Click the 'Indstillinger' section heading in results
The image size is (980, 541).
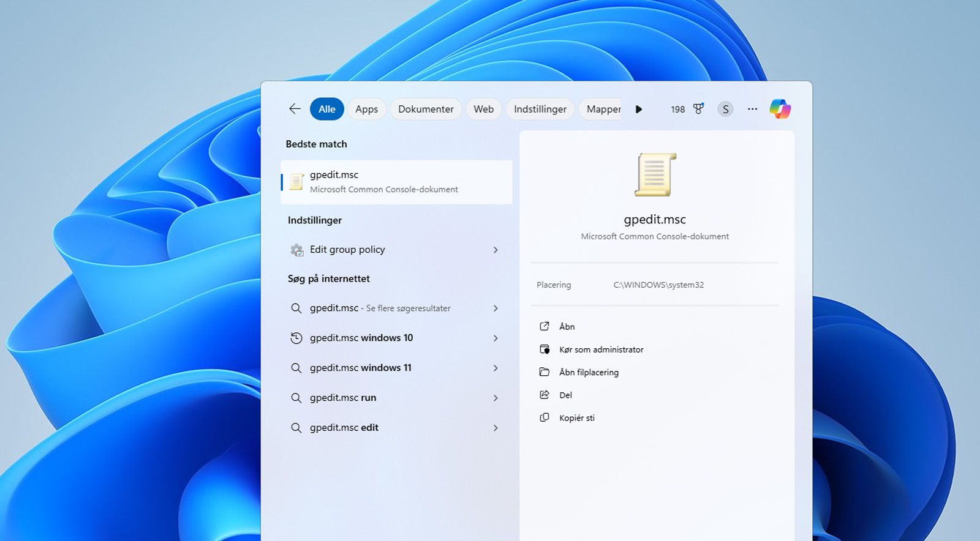click(315, 220)
